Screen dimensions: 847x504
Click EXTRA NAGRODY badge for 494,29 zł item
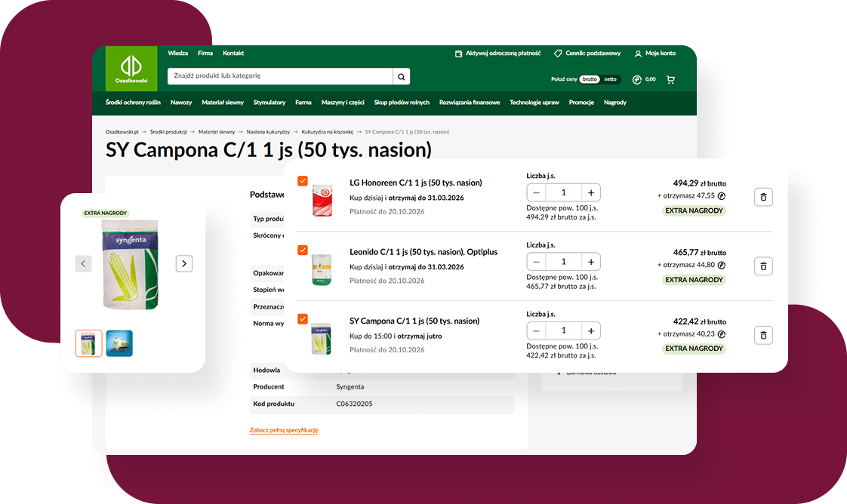click(x=694, y=211)
